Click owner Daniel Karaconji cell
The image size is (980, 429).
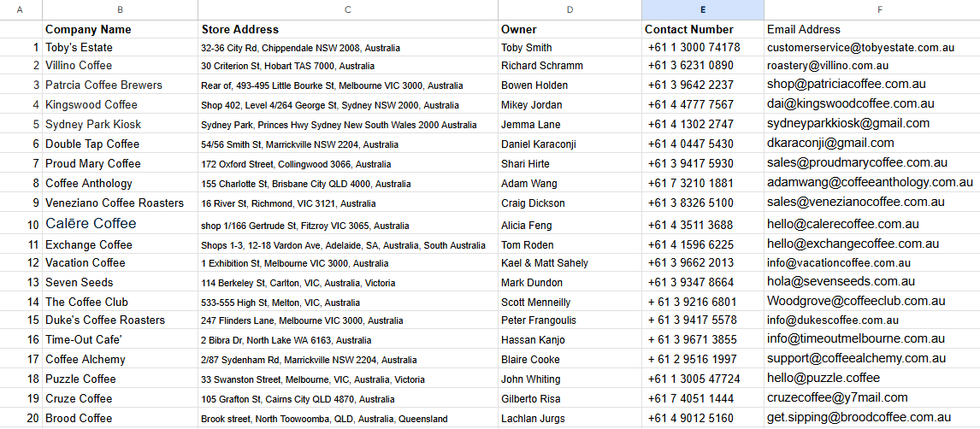[x=570, y=144]
